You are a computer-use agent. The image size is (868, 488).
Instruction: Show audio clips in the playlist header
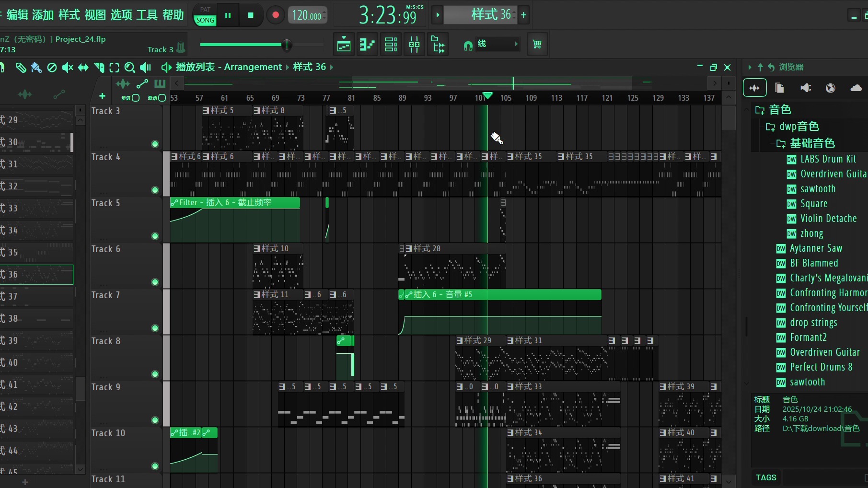pos(123,84)
